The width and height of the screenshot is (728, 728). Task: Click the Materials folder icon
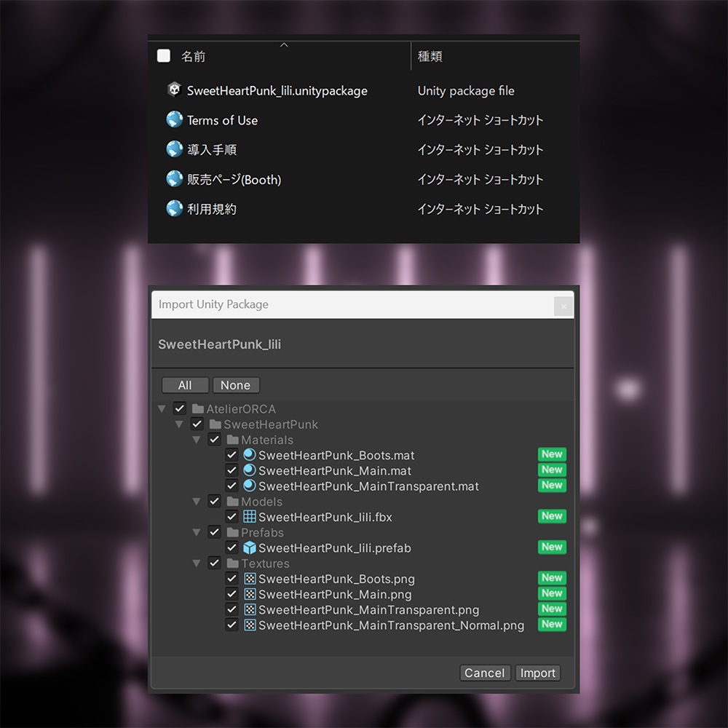click(233, 439)
